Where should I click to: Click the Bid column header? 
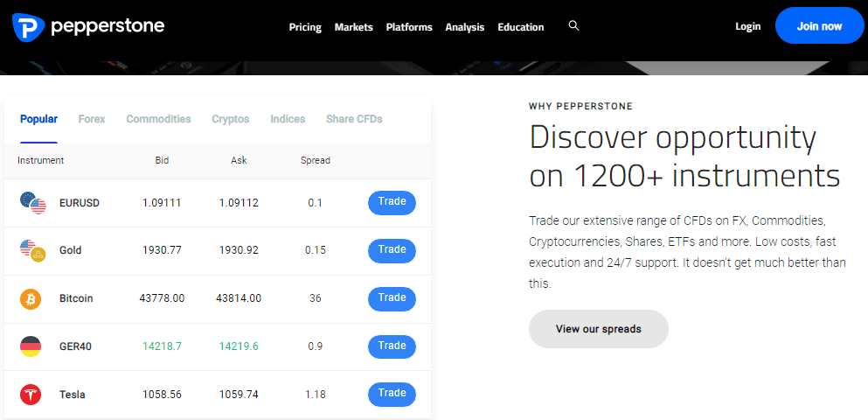click(x=163, y=161)
